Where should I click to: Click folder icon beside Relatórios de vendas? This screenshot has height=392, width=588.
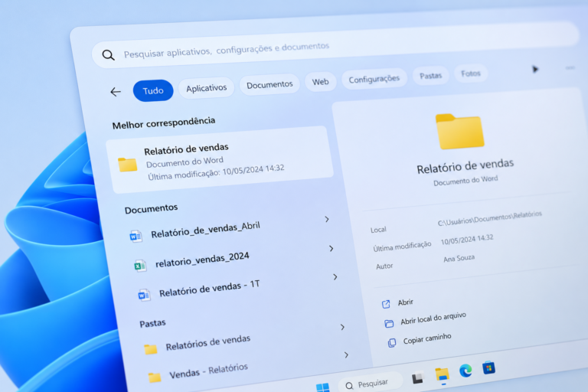coord(150,349)
